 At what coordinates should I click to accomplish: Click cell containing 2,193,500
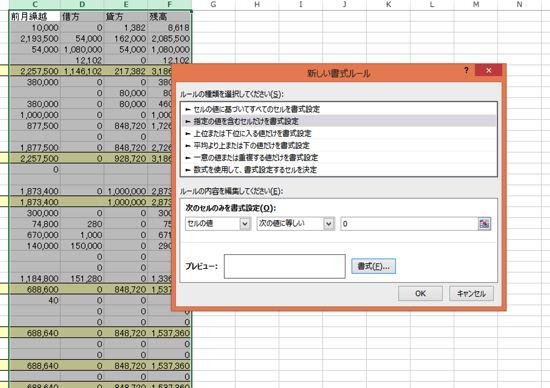pyautogui.click(x=35, y=39)
